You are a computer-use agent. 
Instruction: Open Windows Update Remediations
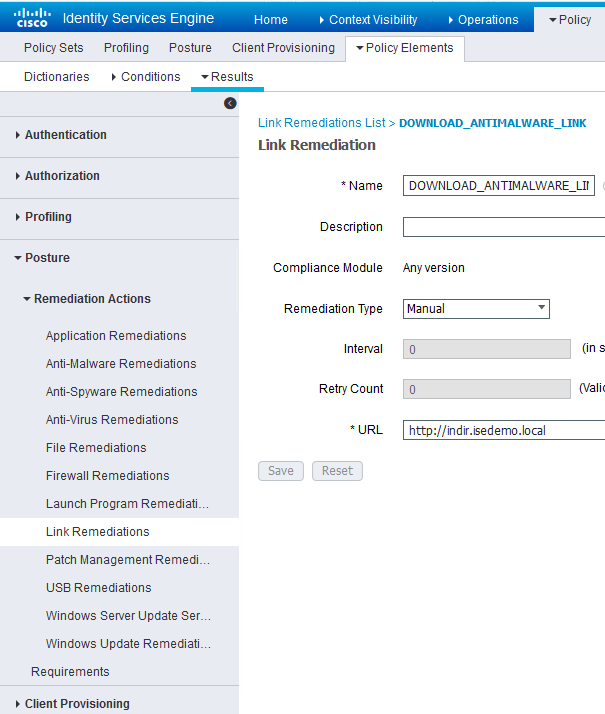(128, 644)
